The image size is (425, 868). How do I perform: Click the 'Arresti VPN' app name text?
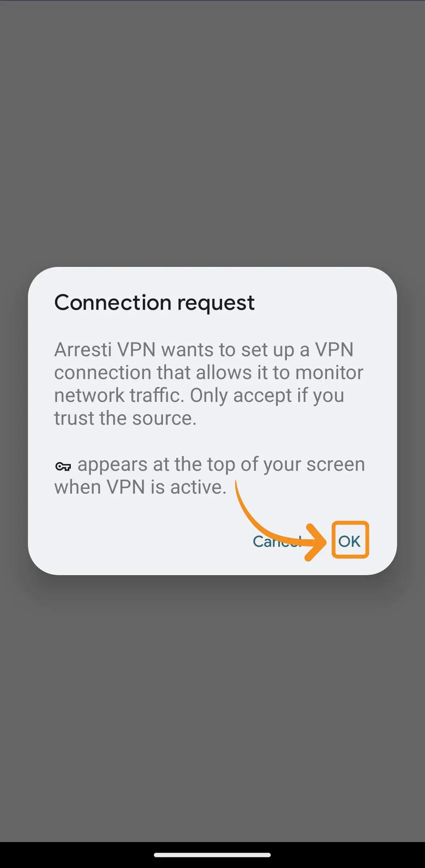[x=105, y=349]
